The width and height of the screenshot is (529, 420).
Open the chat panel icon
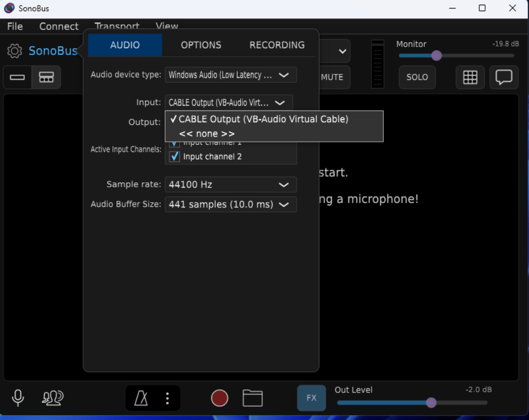point(504,77)
